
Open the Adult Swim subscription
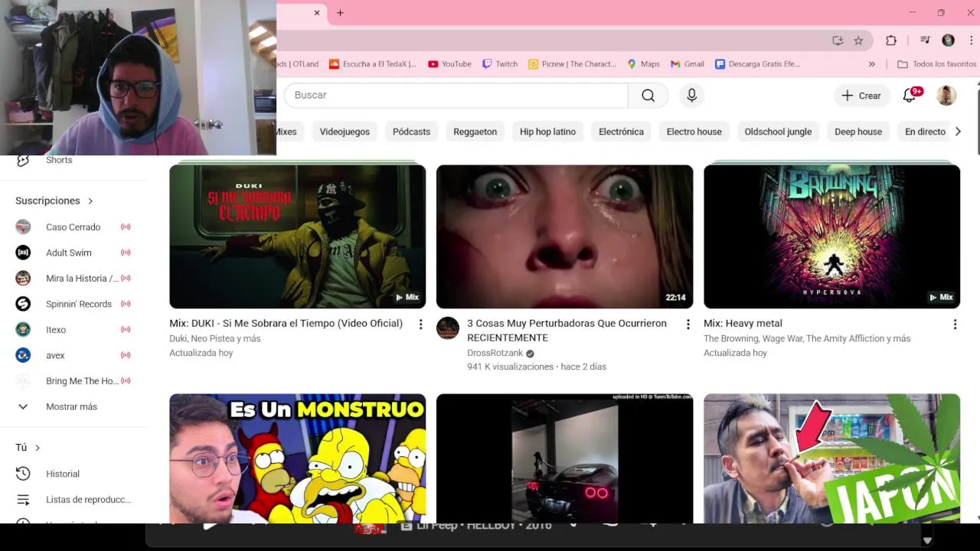pyautogui.click(x=73, y=253)
